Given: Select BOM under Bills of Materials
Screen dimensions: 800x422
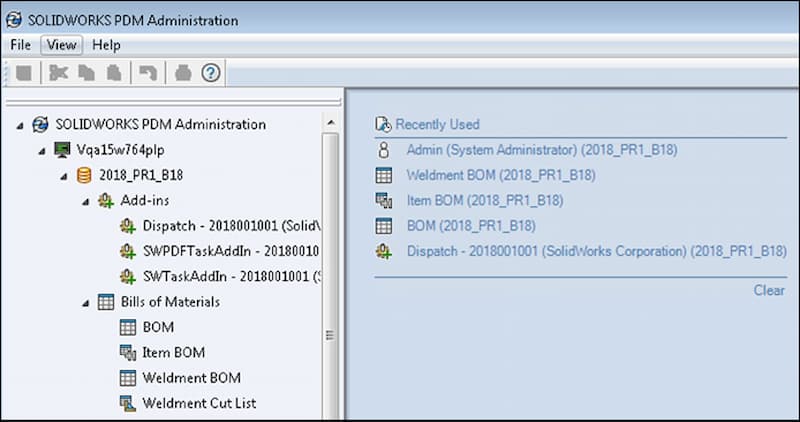Looking at the screenshot, I should pos(158,327).
